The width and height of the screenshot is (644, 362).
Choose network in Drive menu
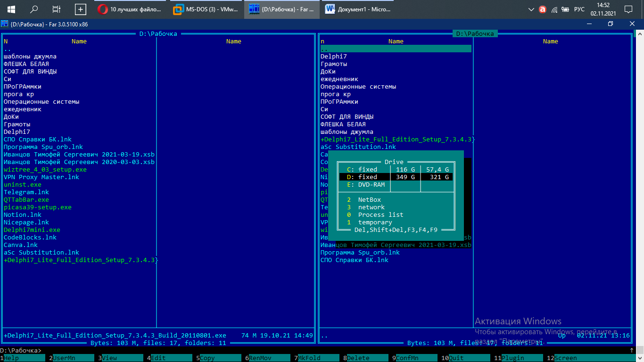point(372,207)
